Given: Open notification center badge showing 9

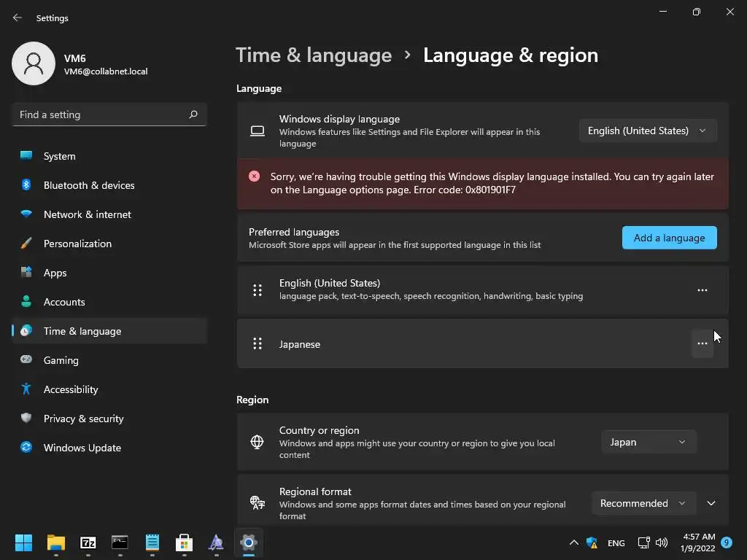Looking at the screenshot, I should tap(727, 542).
